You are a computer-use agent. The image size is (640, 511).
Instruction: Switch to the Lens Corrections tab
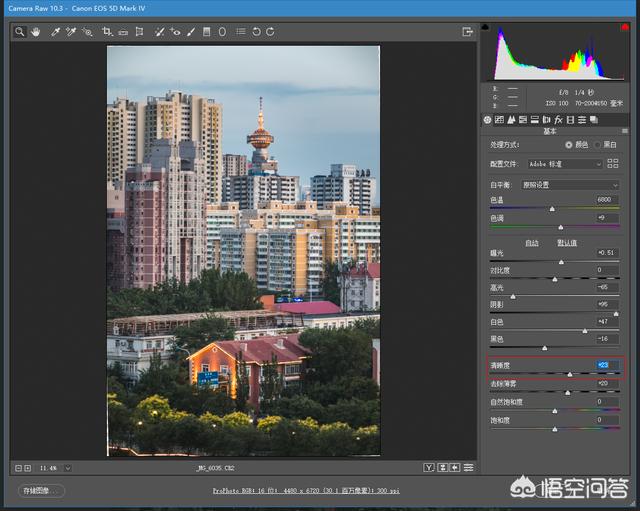point(547,120)
